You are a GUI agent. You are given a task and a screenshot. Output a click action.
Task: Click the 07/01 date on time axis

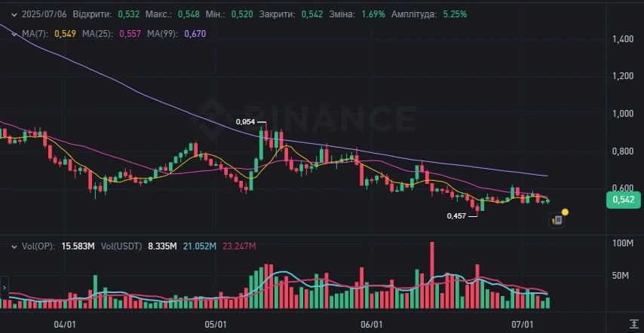(x=521, y=325)
